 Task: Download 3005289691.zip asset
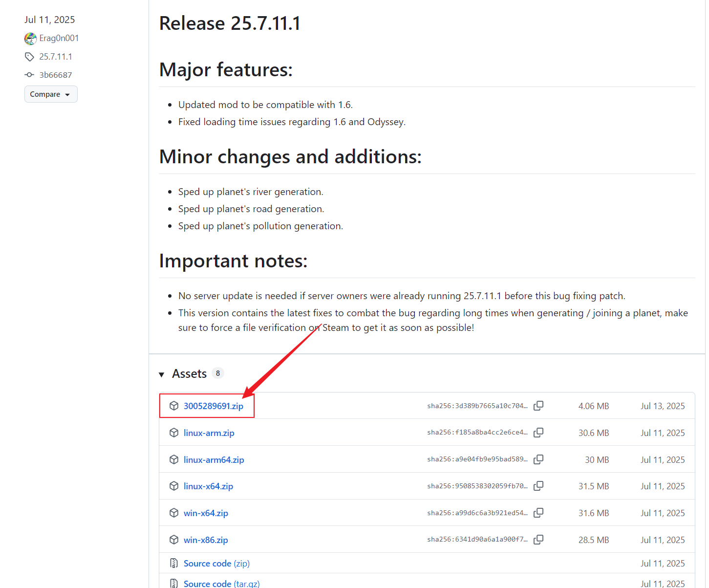pos(213,406)
